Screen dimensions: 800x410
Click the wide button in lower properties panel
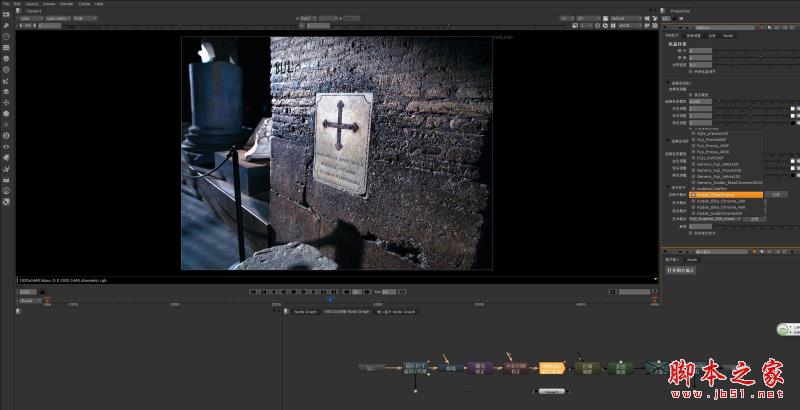point(681,270)
